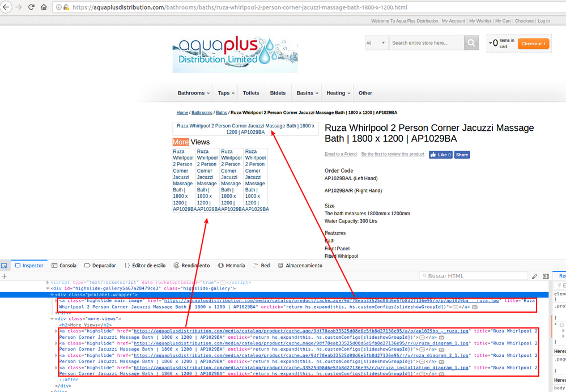This screenshot has width=566, height=392.
Task: Switch to the Consola devtools tab
Action: 64,266
